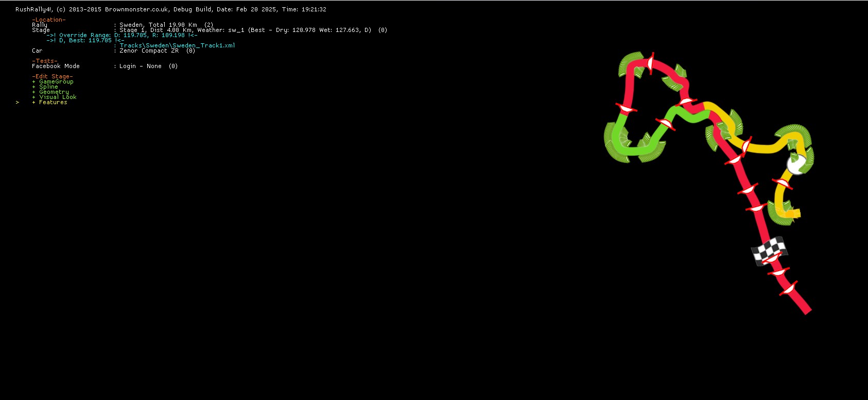
Task: Expand the Spline section
Action: (48, 87)
